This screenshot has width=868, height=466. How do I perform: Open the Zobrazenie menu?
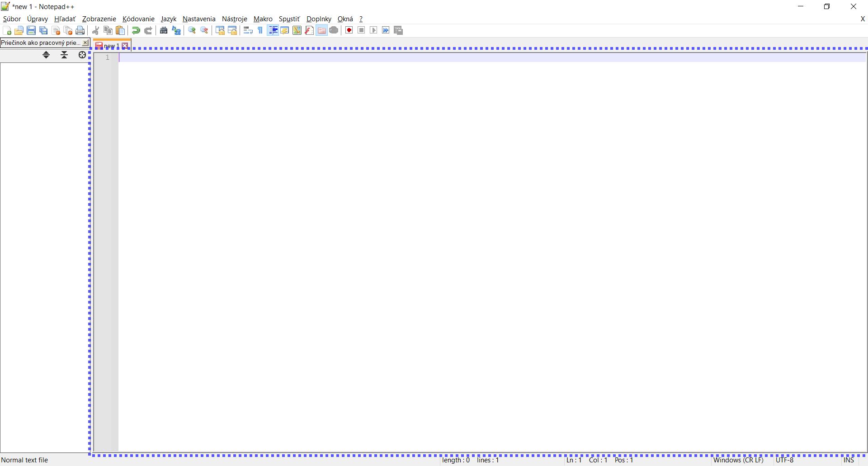pos(99,19)
